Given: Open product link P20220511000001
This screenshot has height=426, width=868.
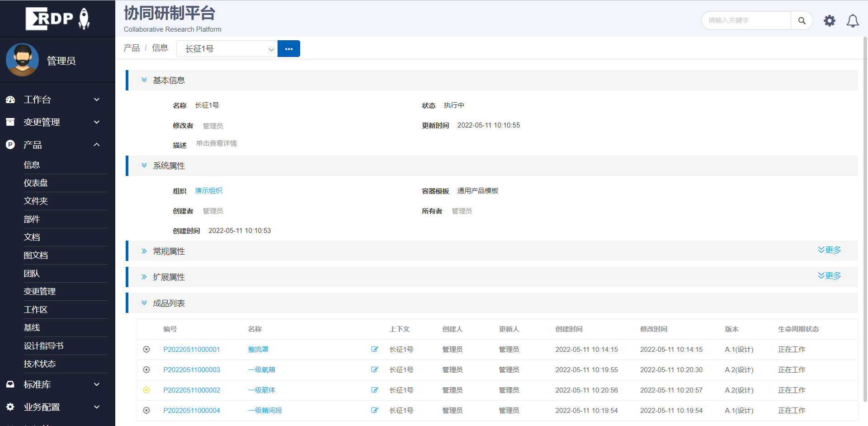Looking at the screenshot, I should tap(192, 350).
